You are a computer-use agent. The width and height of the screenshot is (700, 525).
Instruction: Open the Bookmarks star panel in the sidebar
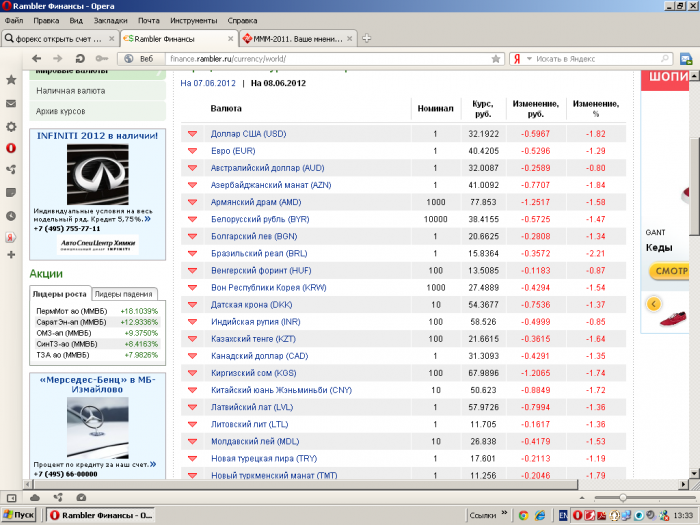click(11, 80)
